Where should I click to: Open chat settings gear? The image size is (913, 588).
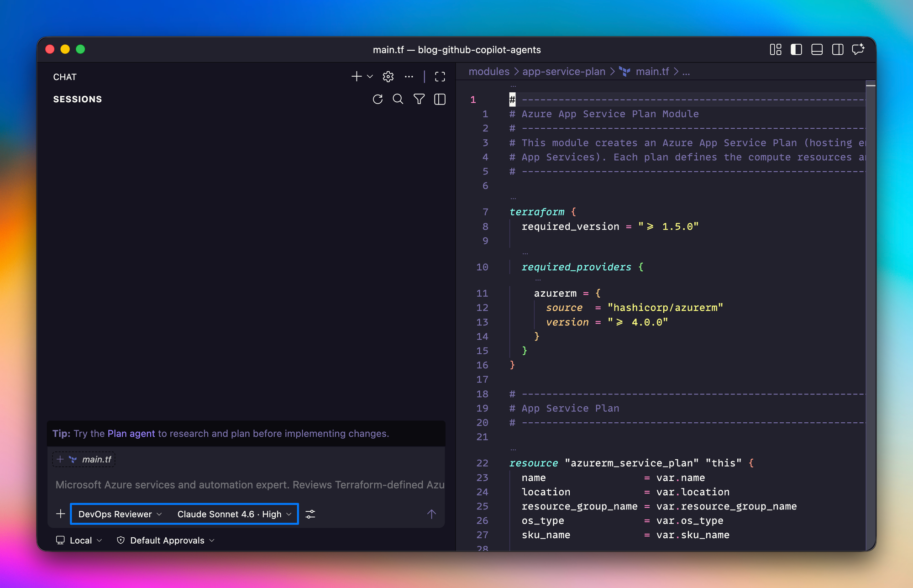point(388,77)
